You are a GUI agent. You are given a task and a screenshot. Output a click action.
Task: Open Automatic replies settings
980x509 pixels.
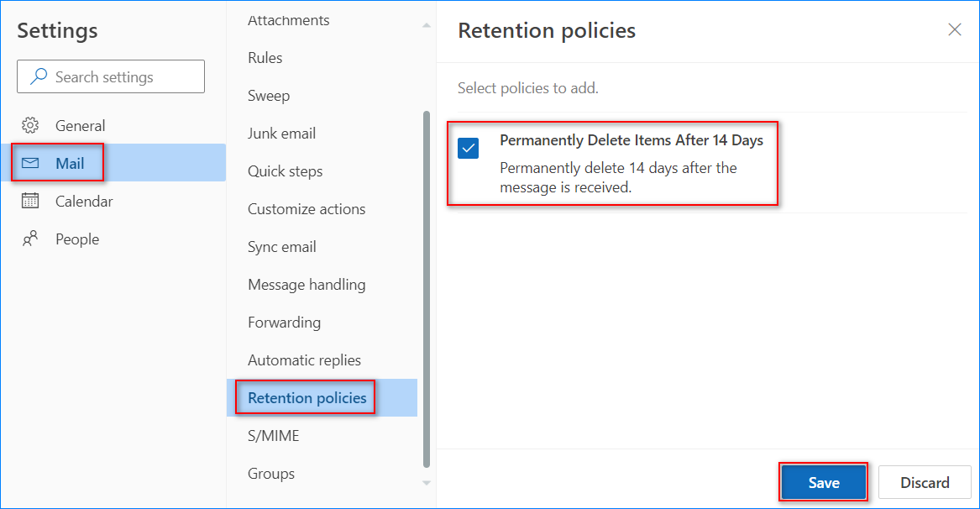[x=304, y=360]
